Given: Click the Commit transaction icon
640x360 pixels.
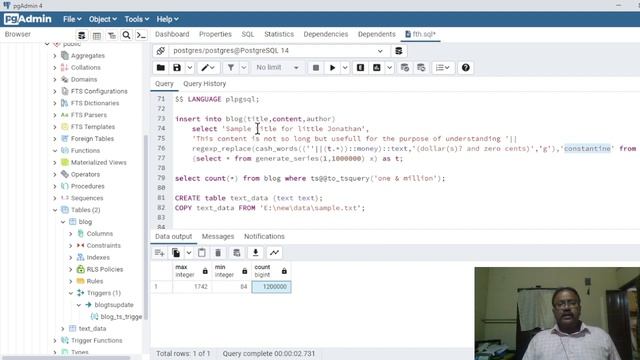Looking at the screenshot, I should (405, 68).
